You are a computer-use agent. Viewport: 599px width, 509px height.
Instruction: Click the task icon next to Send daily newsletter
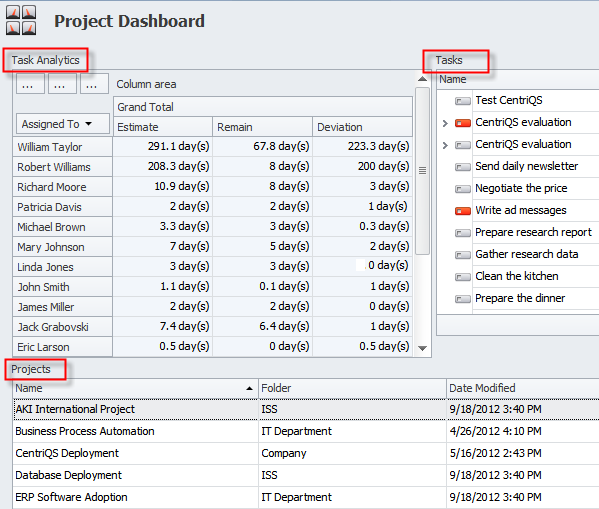pos(463,167)
